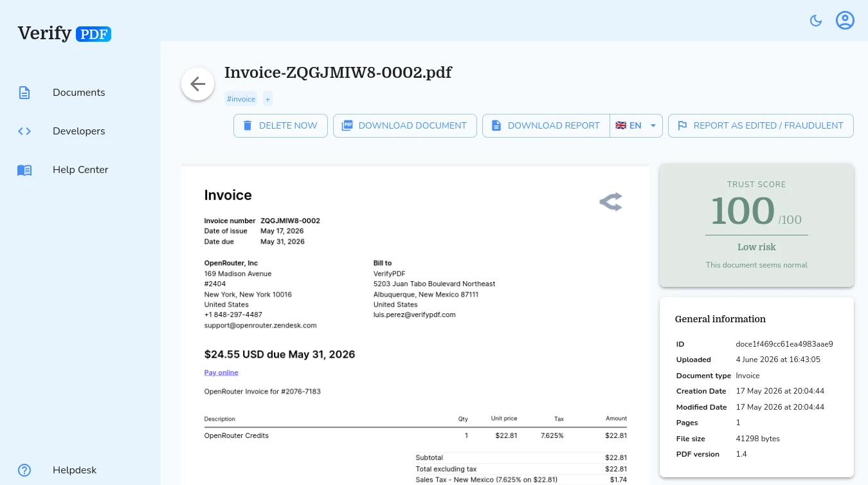Screen dimensions: 868x485
Task: Add a new tag with plus chip
Action: (x=267, y=99)
